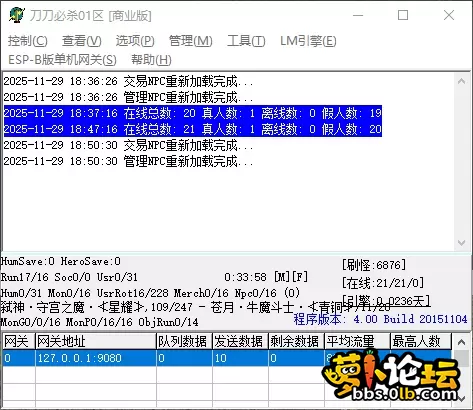Open the 查看(V) menu
The height and width of the screenshot is (410, 473).
pos(82,41)
